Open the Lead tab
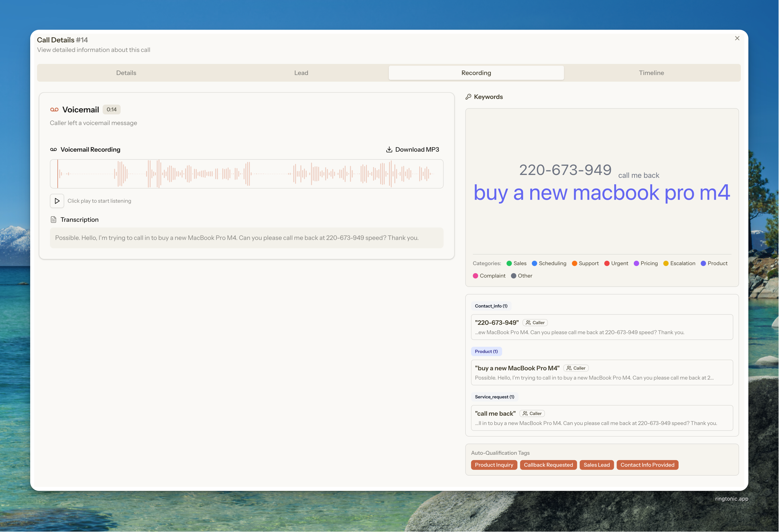Image resolution: width=779 pixels, height=532 pixels. tap(301, 73)
